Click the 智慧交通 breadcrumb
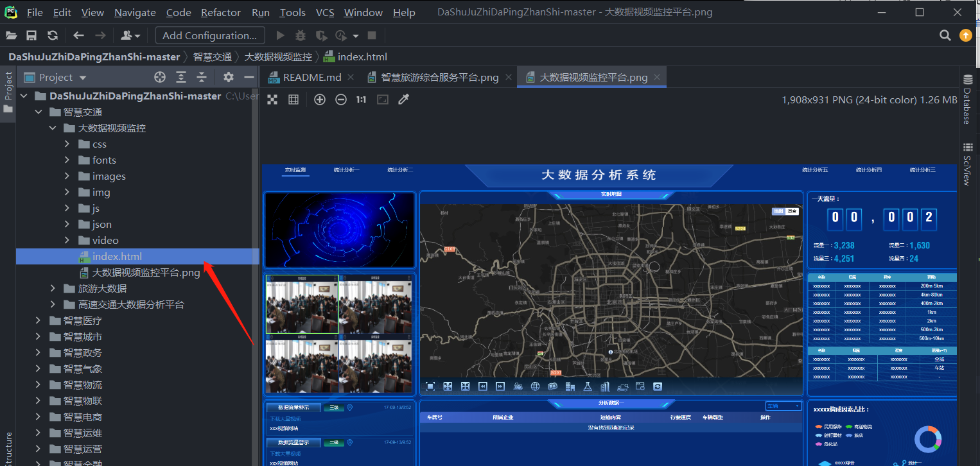The height and width of the screenshot is (466, 980). coord(213,56)
